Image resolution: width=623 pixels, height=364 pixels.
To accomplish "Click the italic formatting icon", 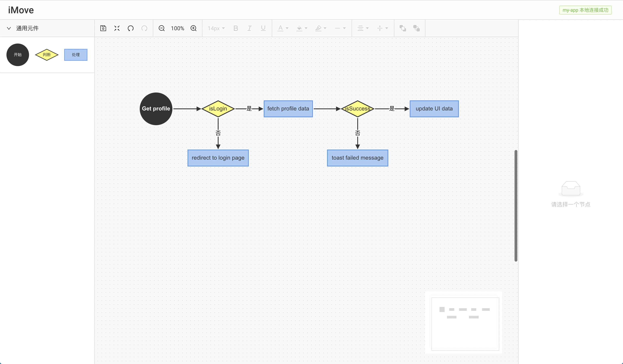I will coord(250,28).
